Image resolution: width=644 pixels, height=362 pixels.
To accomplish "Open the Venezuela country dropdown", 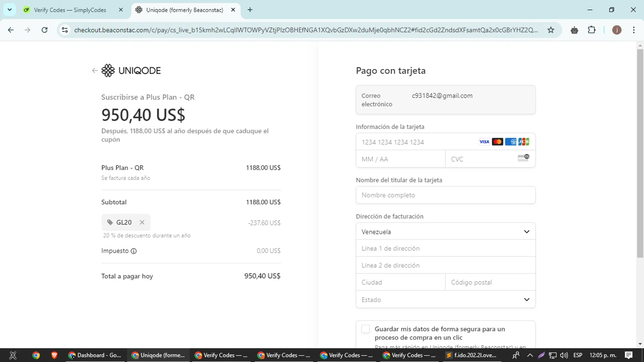I will click(446, 231).
